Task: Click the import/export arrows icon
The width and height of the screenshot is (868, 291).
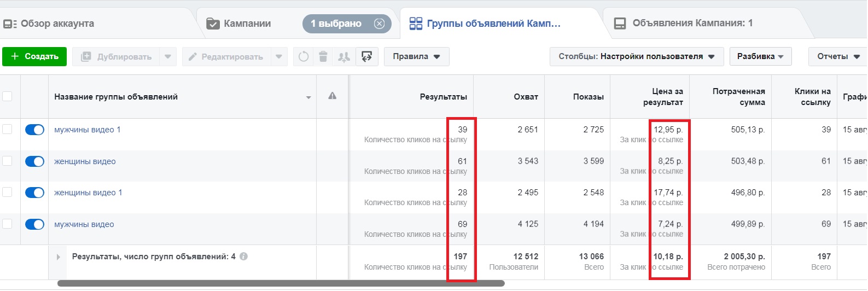Action: point(367,56)
